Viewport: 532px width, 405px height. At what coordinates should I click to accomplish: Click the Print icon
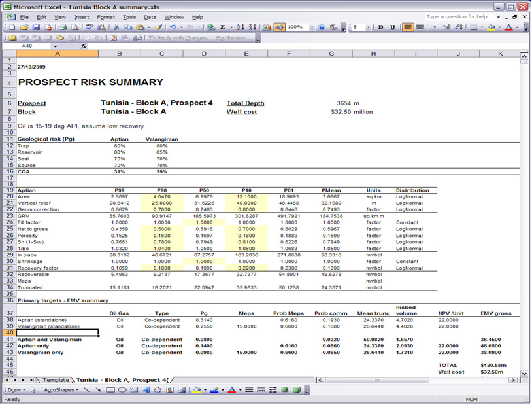[63, 27]
